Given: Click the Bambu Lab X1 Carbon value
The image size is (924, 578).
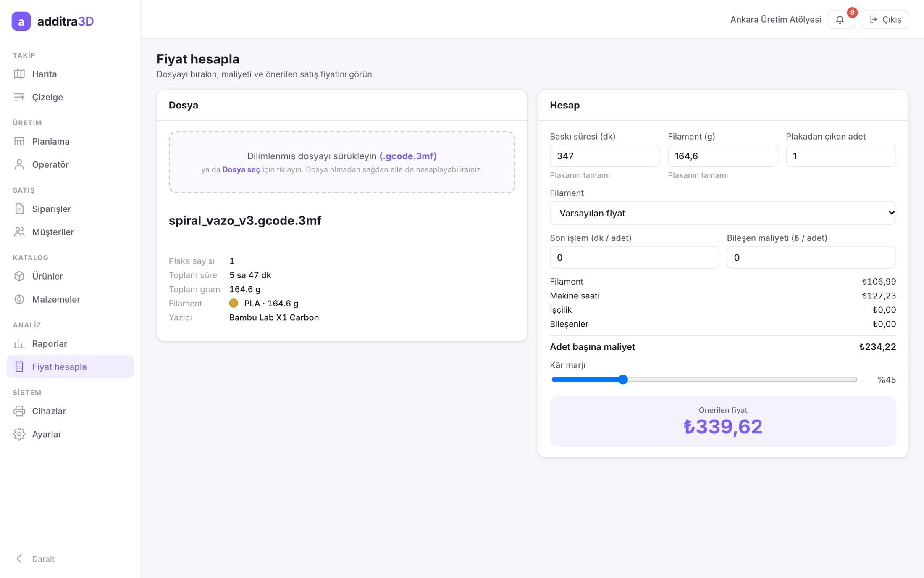Looking at the screenshot, I should pos(274,317).
